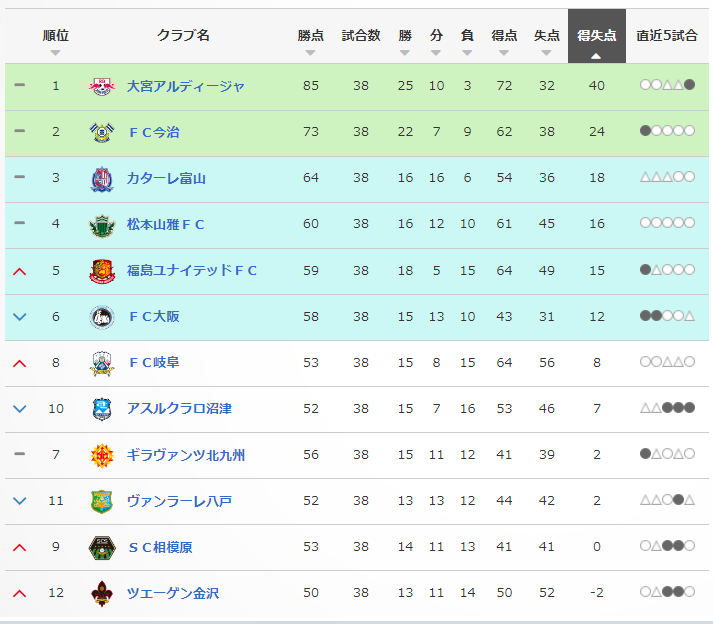This screenshot has width=713, height=624.
Task: Sort table by 試合数 column
Action: click(x=361, y=35)
